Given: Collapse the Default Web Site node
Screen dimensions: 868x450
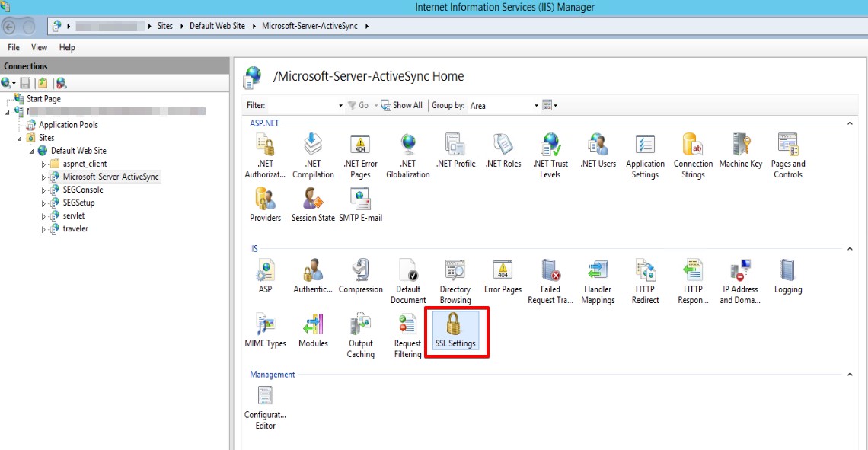Looking at the screenshot, I should (32, 151).
